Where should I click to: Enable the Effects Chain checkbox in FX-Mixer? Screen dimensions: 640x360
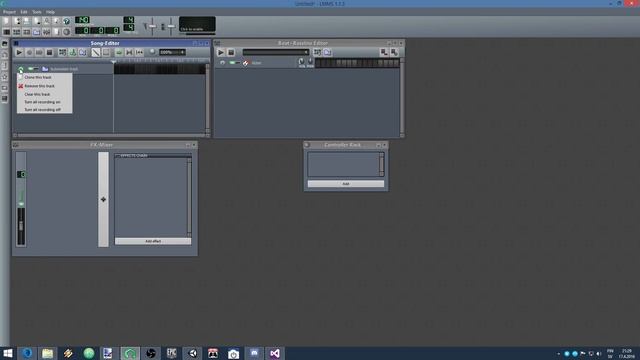point(118,156)
